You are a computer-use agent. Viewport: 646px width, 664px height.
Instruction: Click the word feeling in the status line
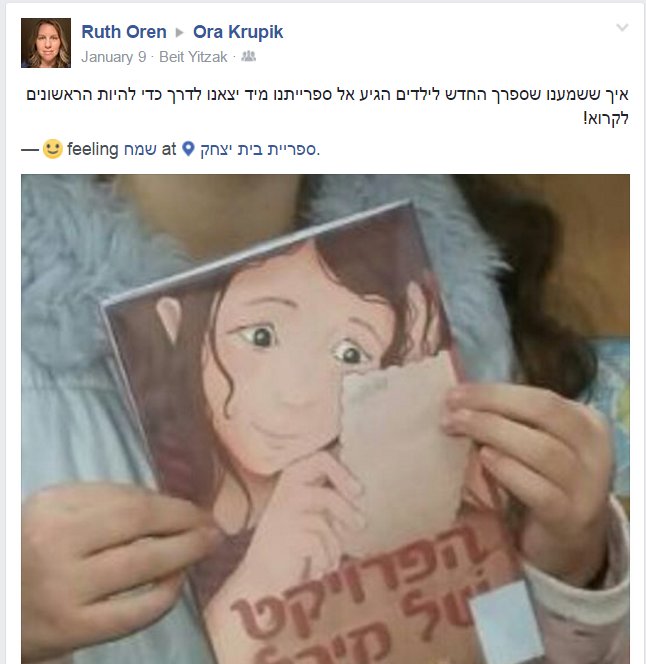93,149
